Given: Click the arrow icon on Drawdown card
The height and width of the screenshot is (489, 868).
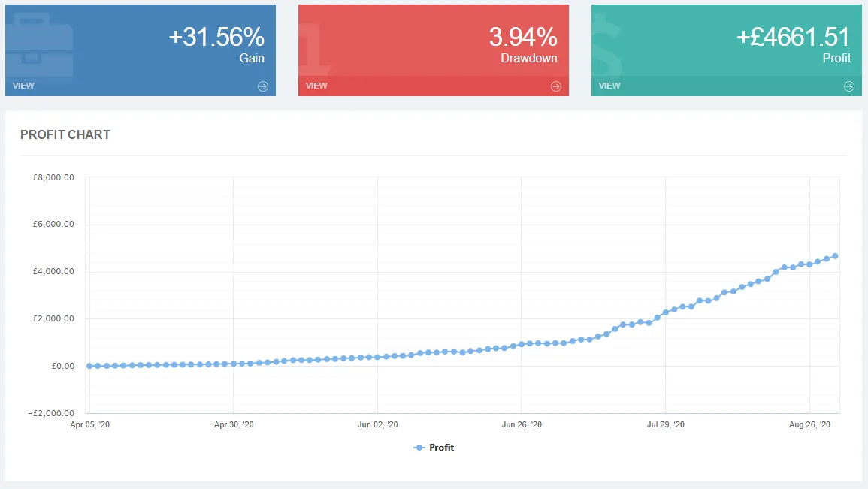Looking at the screenshot, I should [x=556, y=86].
